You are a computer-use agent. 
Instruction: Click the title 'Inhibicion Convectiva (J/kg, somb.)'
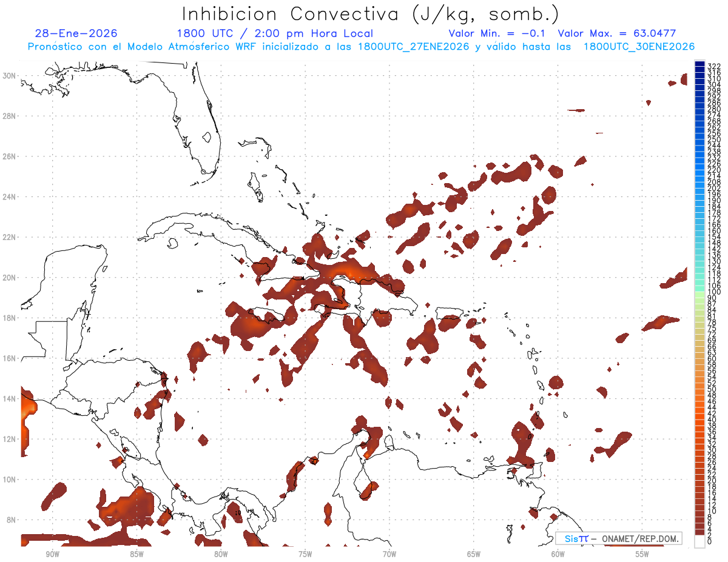click(371, 14)
